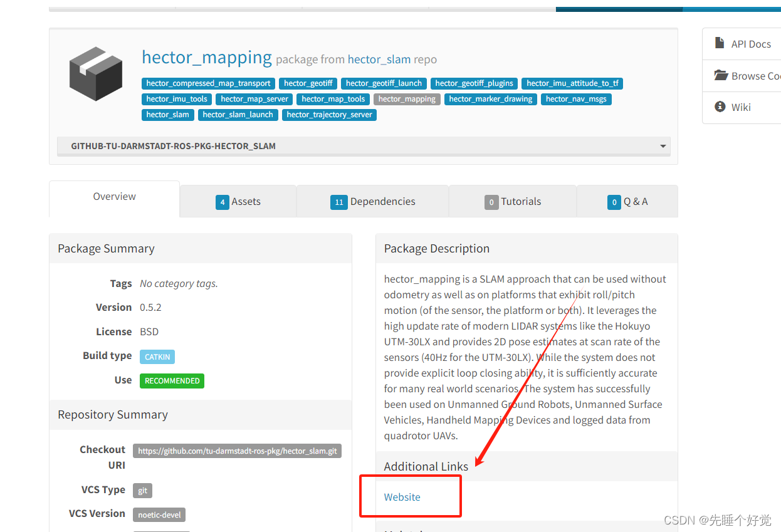Open the hector_slam repo link
Viewport: 781px width, 532px height.
379,60
